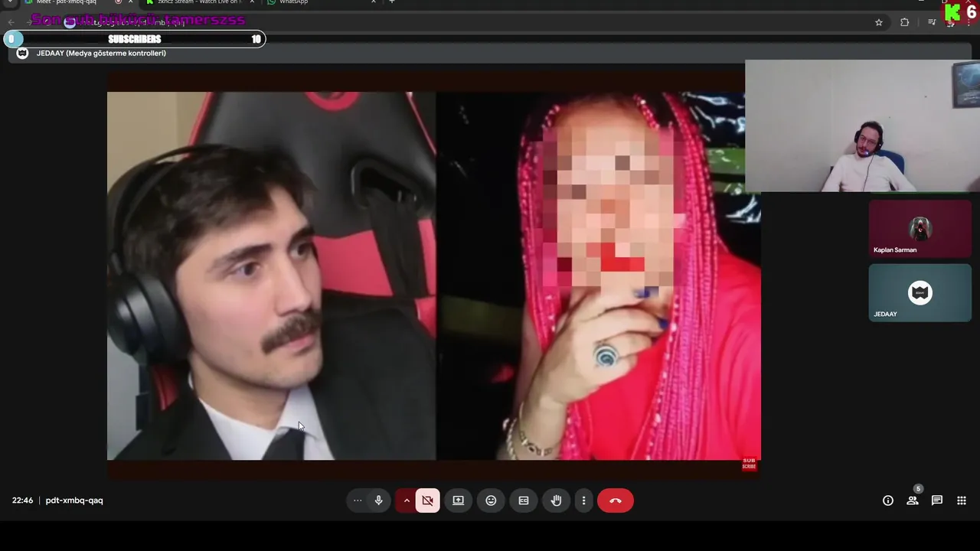
Task: Open the tab search dropdown arrow
Action: (10, 2)
